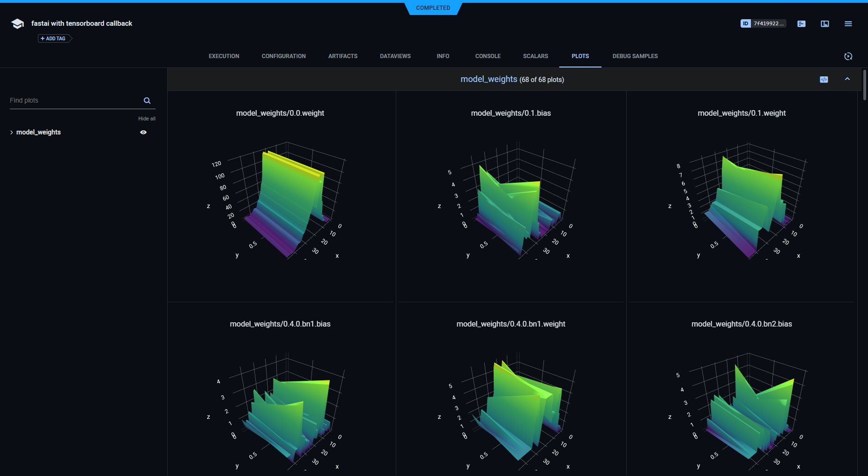Click the Add Tag button
Screen dimensions: 868x476
tap(53, 38)
